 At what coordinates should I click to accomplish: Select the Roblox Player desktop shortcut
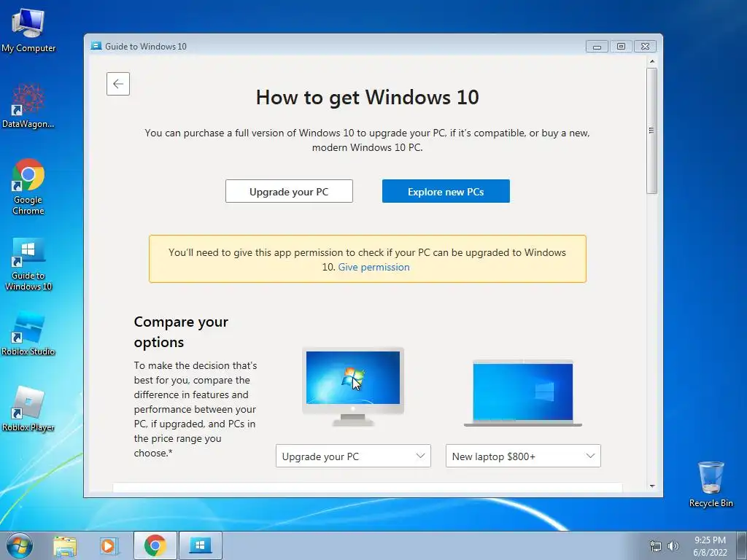(28, 409)
